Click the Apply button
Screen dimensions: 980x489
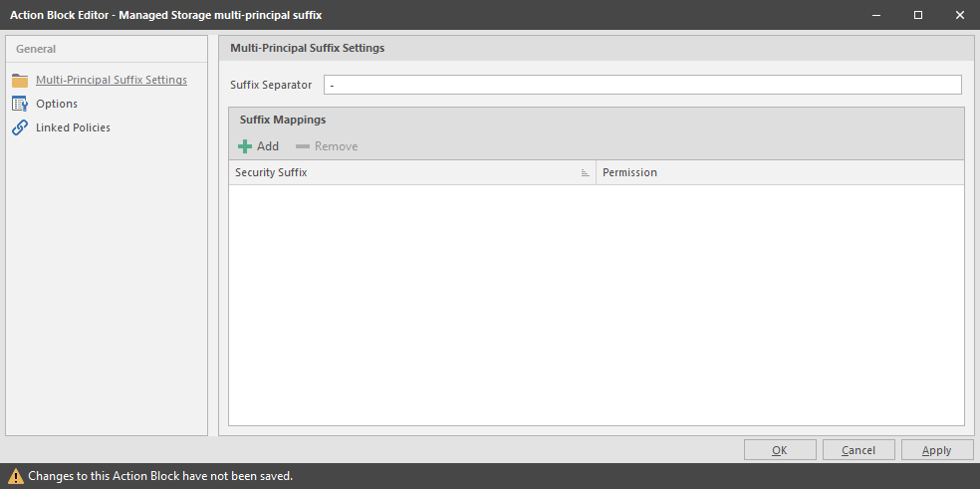click(936, 450)
